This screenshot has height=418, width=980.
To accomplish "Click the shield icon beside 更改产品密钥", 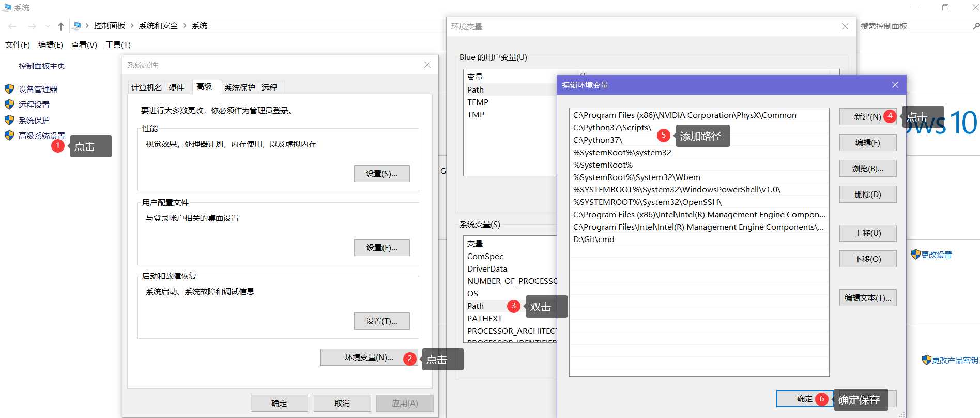I will [x=927, y=360].
